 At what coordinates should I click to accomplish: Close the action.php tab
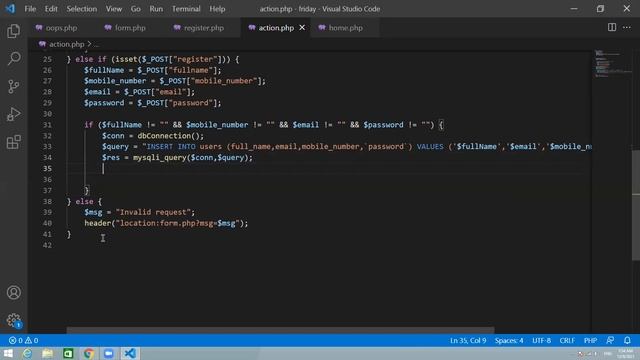pos(302,28)
